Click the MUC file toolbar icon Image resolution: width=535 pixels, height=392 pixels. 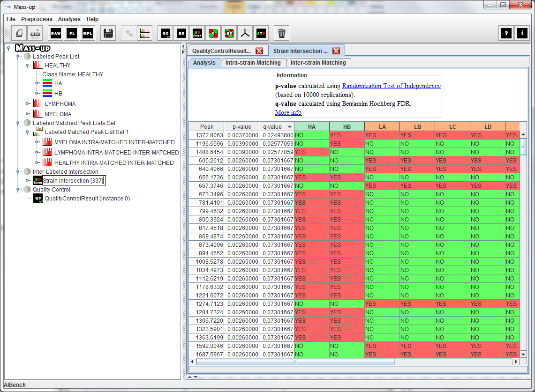tap(35, 33)
